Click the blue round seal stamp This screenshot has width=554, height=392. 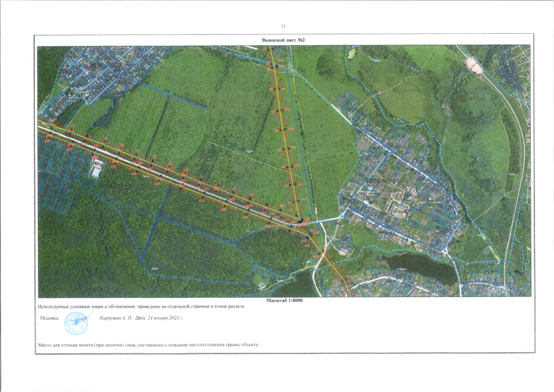tap(77, 320)
